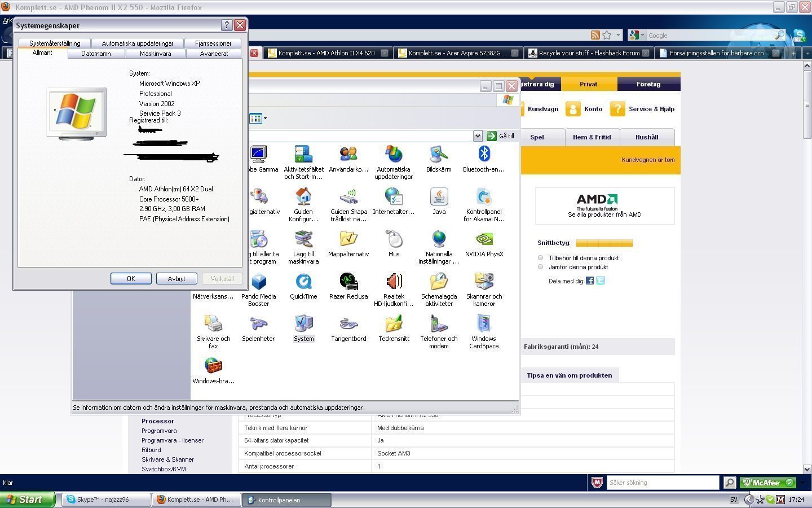Open Telefoner och modem icon
The height and width of the screenshot is (508, 812).
pyautogui.click(x=439, y=331)
